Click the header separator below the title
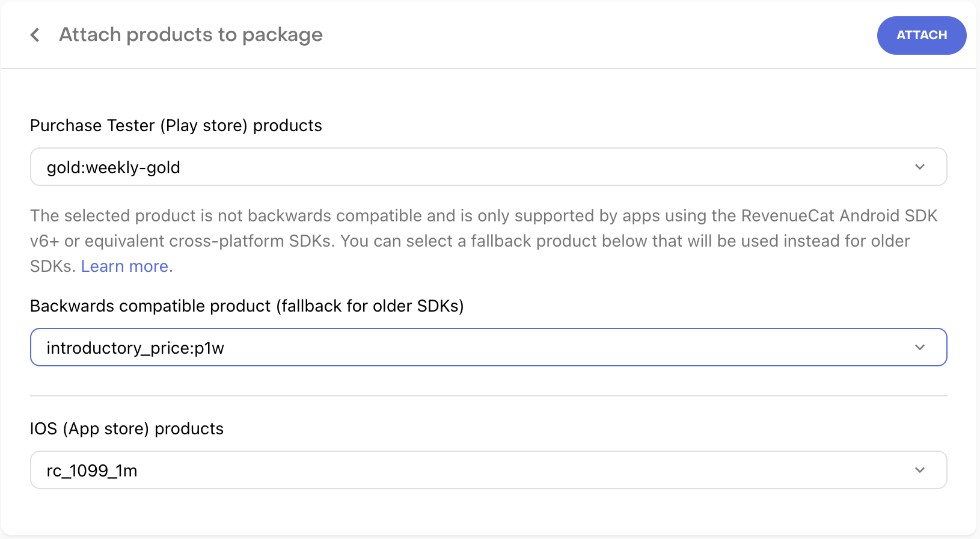This screenshot has height=539, width=980. (x=488, y=69)
